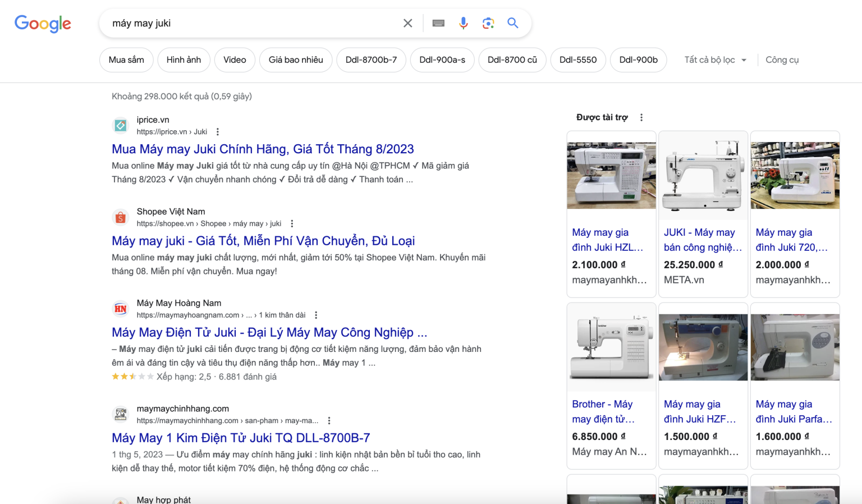
Task: Open Mua Máy may Juki Chính Hãng link
Action: pyautogui.click(x=263, y=149)
